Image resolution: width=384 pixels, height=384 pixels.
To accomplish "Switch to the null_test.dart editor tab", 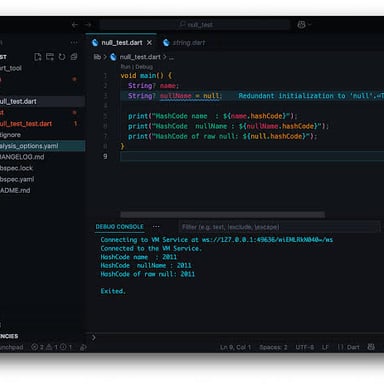I will click(122, 43).
